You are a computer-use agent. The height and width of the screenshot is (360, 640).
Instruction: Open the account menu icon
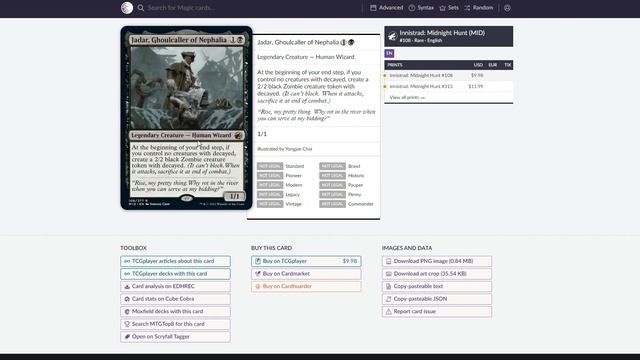tap(507, 8)
